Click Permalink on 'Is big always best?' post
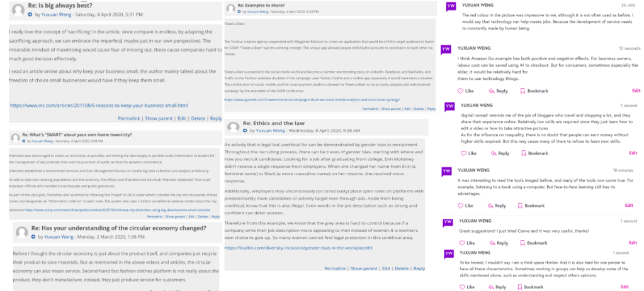 point(129,118)
